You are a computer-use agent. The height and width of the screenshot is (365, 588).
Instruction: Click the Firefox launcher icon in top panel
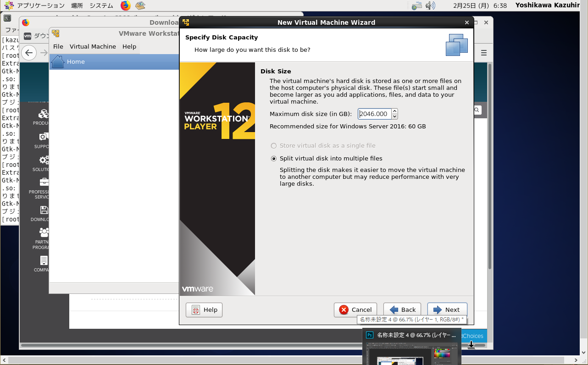(x=125, y=6)
